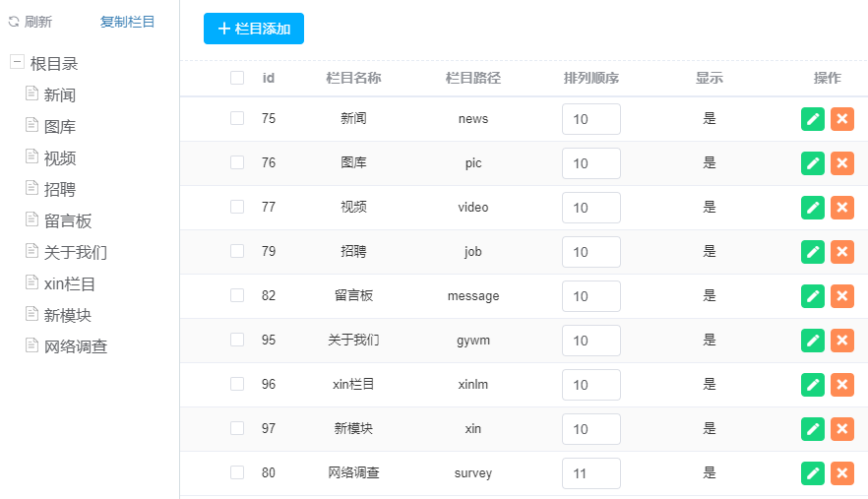
Task: Open edit for 留言板 row
Action: 813,296
